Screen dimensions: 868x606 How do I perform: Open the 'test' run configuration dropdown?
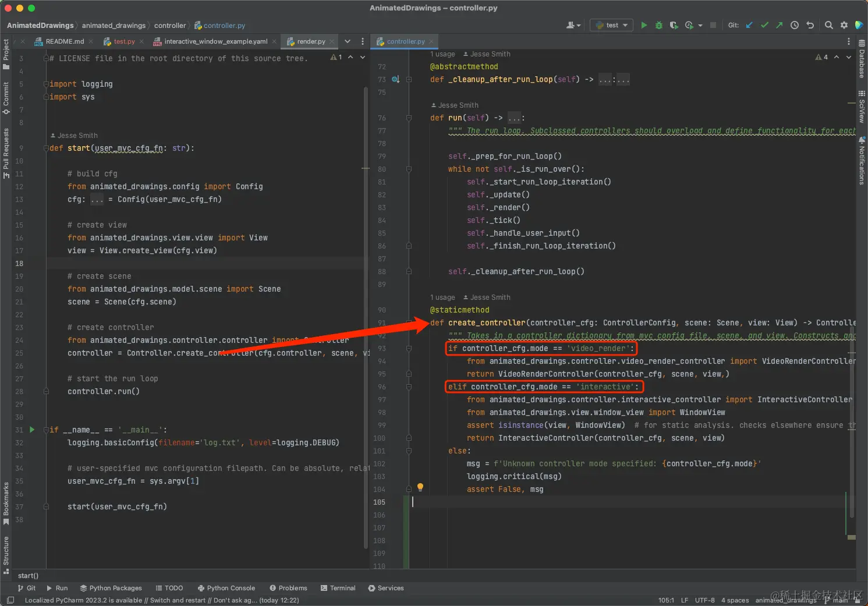tap(612, 25)
